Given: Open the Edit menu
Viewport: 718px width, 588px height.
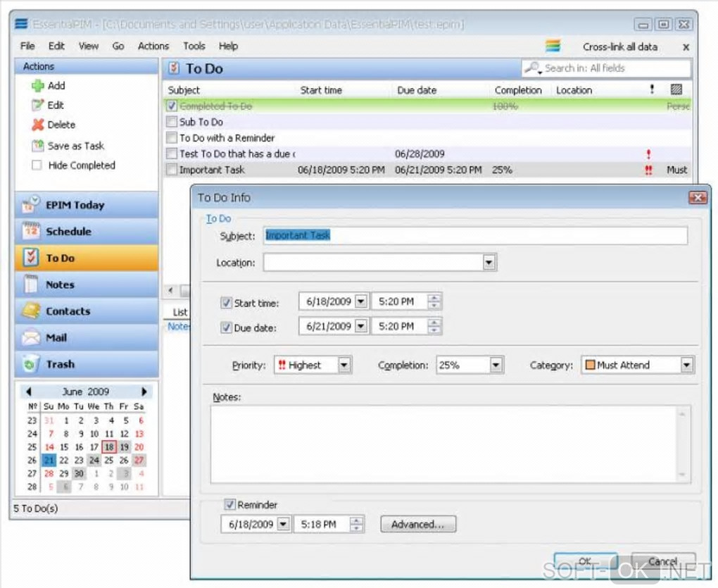Looking at the screenshot, I should click(x=56, y=46).
